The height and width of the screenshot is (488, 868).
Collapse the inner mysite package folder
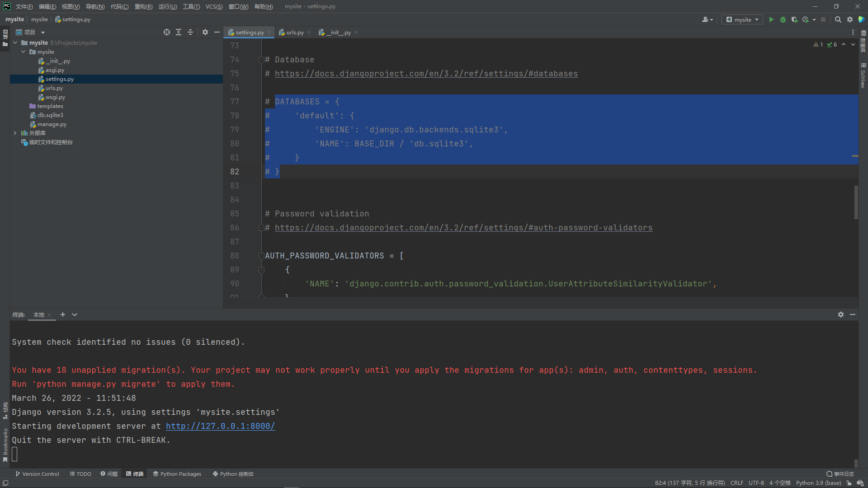click(24, 52)
